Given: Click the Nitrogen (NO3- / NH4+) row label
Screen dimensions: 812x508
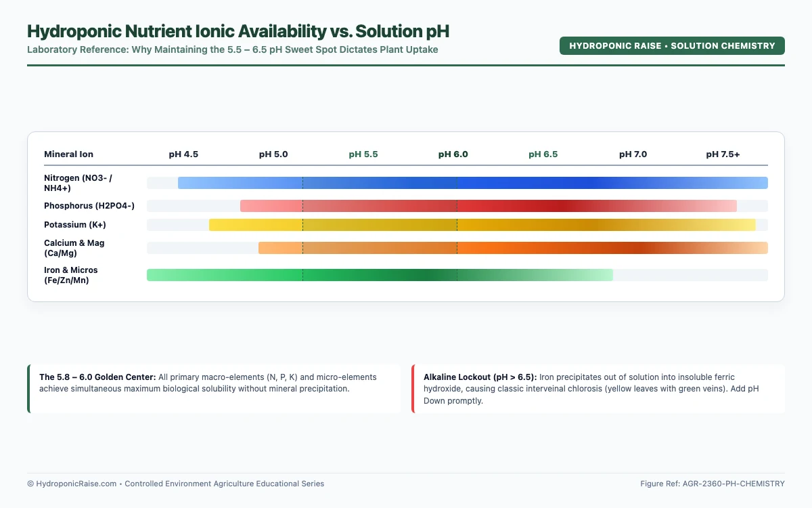Looking at the screenshot, I should pyautogui.click(x=78, y=183).
